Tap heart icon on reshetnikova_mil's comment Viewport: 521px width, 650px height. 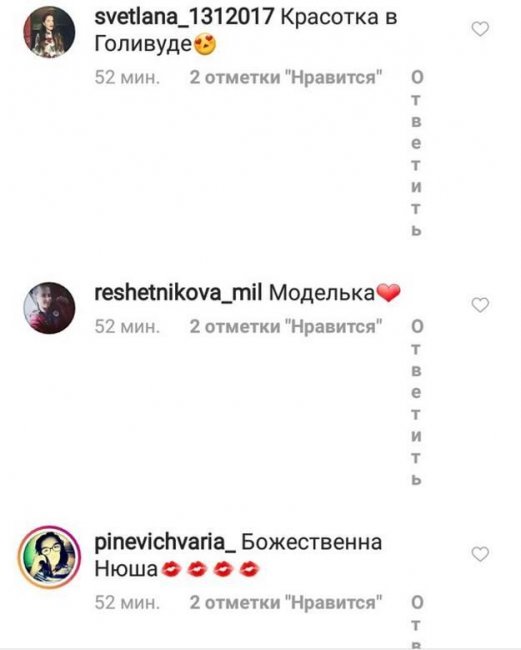[x=480, y=305]
